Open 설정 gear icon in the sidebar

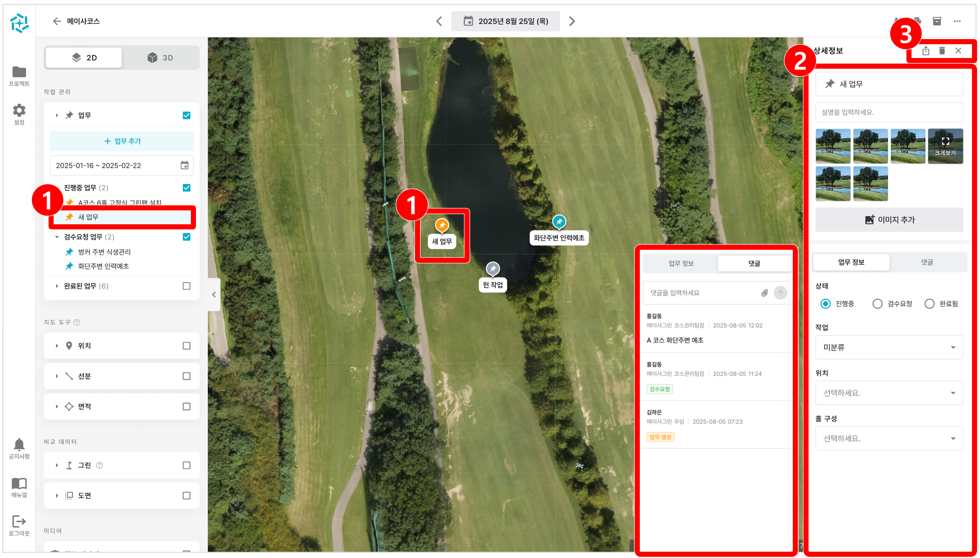tap(19, 110)
